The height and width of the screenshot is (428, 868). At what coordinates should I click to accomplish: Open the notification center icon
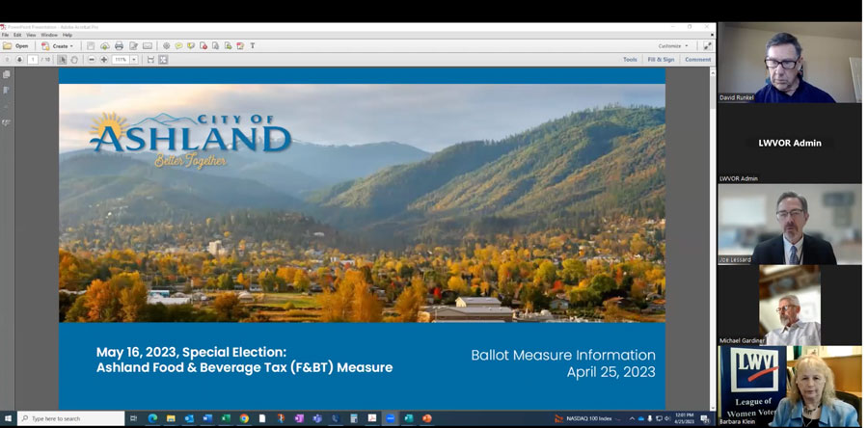tap(705, 418)
